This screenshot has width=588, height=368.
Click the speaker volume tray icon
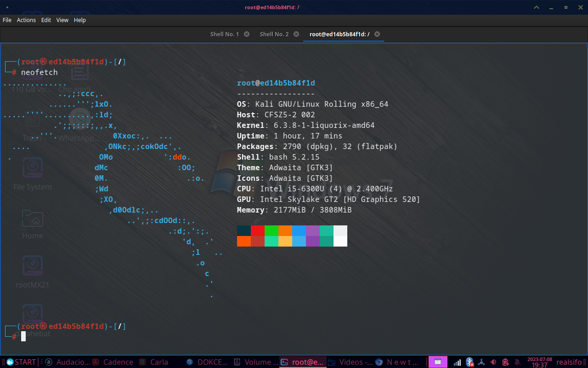tap(493, 362)
